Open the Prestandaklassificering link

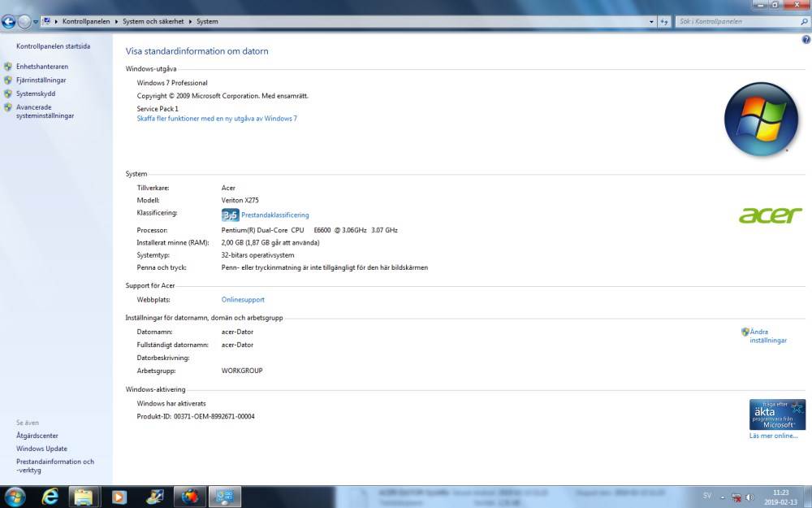(x=275, y=215)
